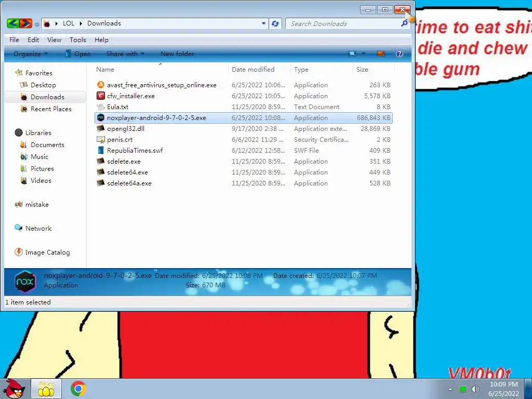Click the search magnifier icon
Image resolution: width=532 pixels, height=399 pixels.
tap(404, 23)
